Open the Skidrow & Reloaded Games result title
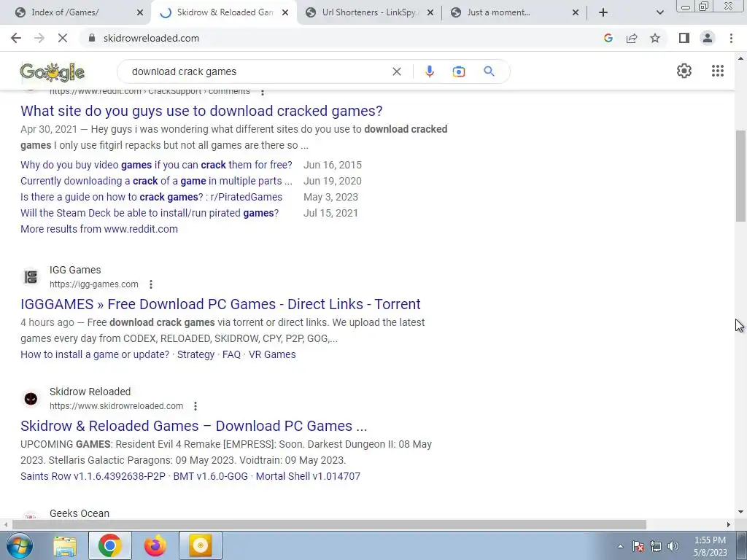The image size is (747, 560). coord(194,426)
